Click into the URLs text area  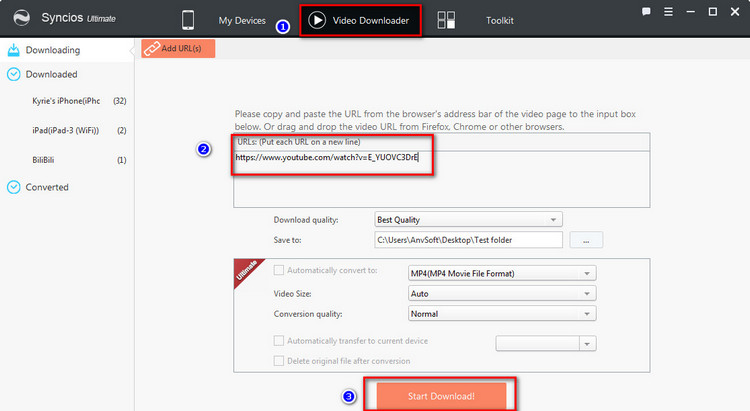(441, 179)
